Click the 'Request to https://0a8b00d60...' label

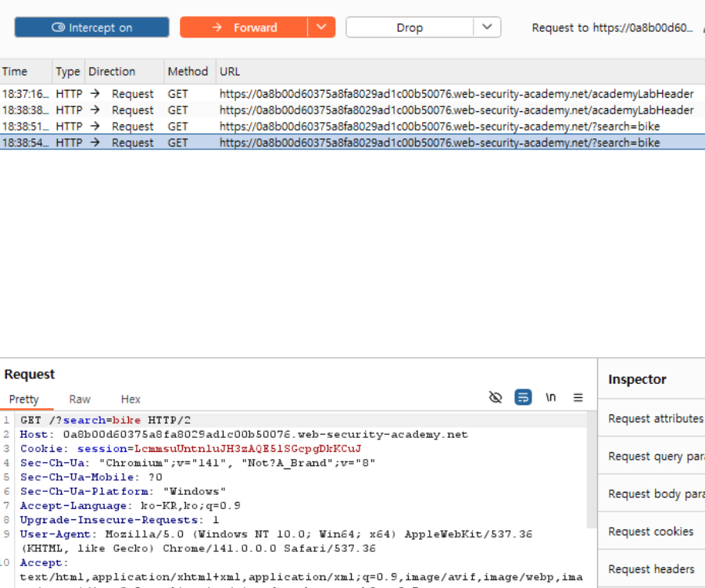click(x=612, y=27)
